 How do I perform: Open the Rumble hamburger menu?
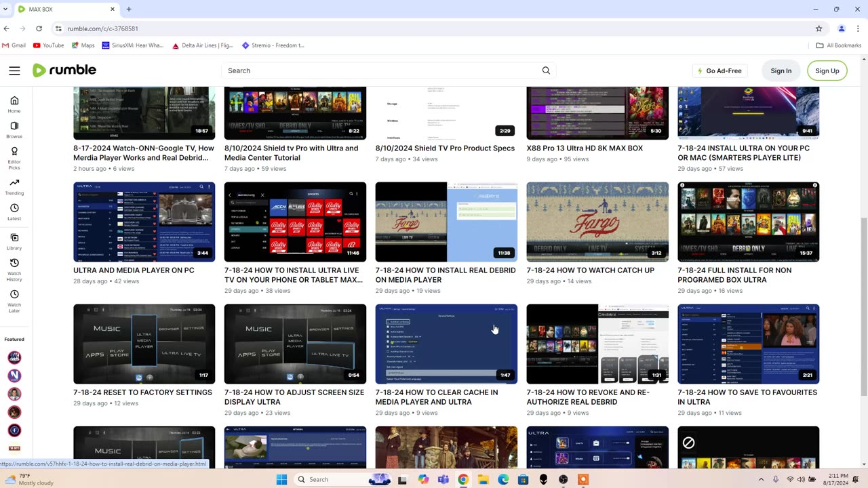(14, 70)
